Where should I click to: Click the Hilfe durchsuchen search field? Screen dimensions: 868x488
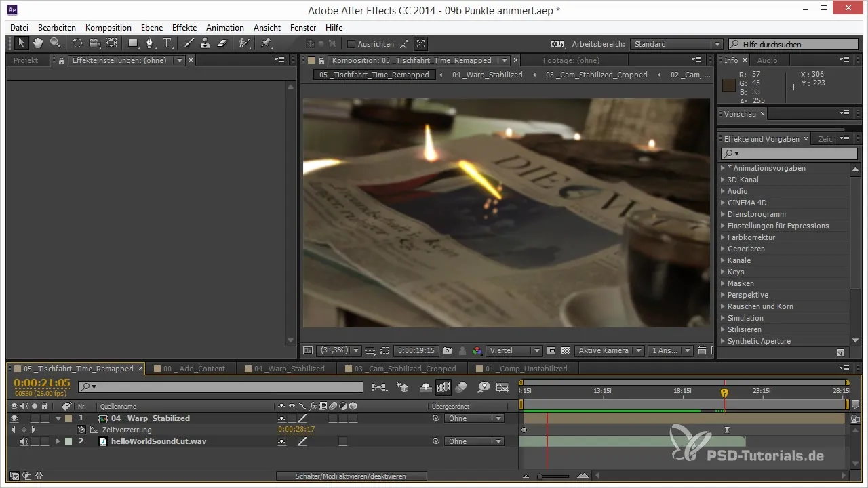793,44
